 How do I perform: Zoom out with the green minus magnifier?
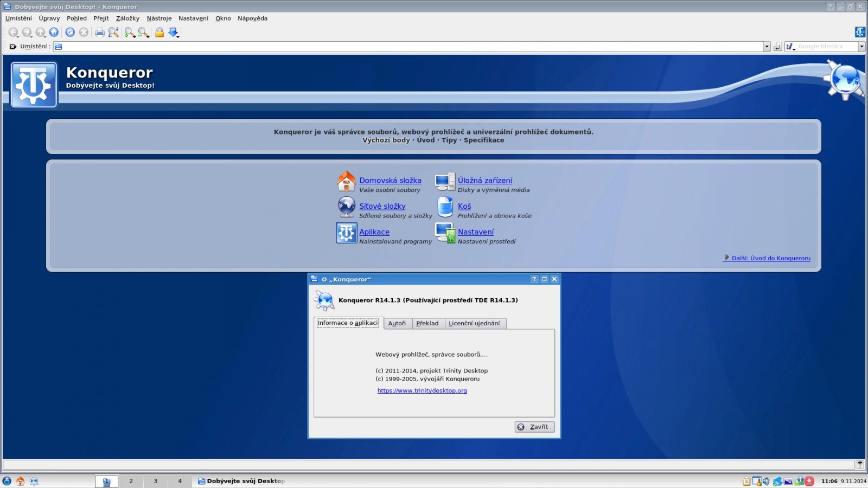coord(143,33)
